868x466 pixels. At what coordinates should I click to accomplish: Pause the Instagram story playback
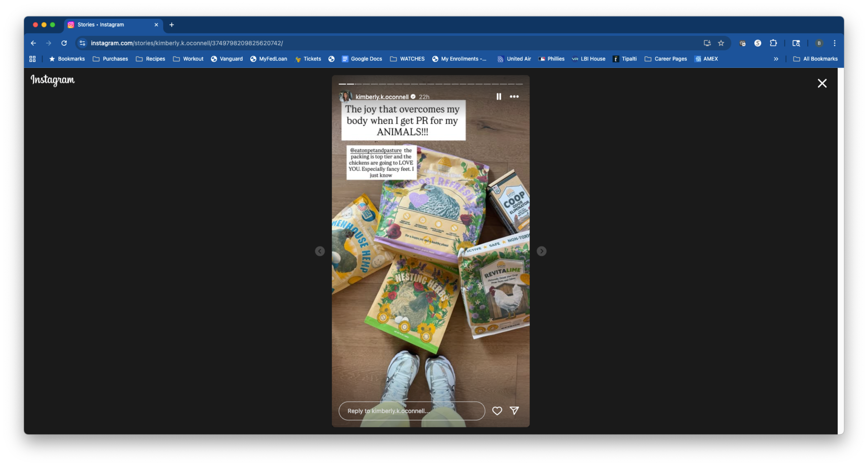click(x=499, y=97)
